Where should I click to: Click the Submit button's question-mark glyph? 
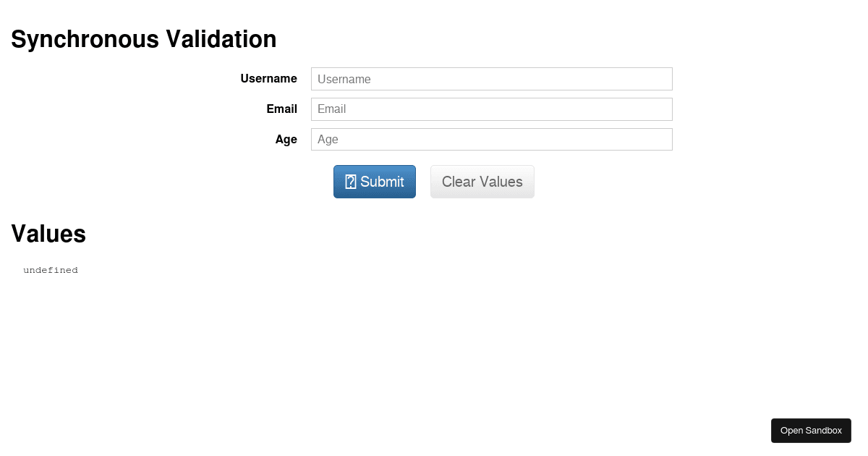(350, 181)
